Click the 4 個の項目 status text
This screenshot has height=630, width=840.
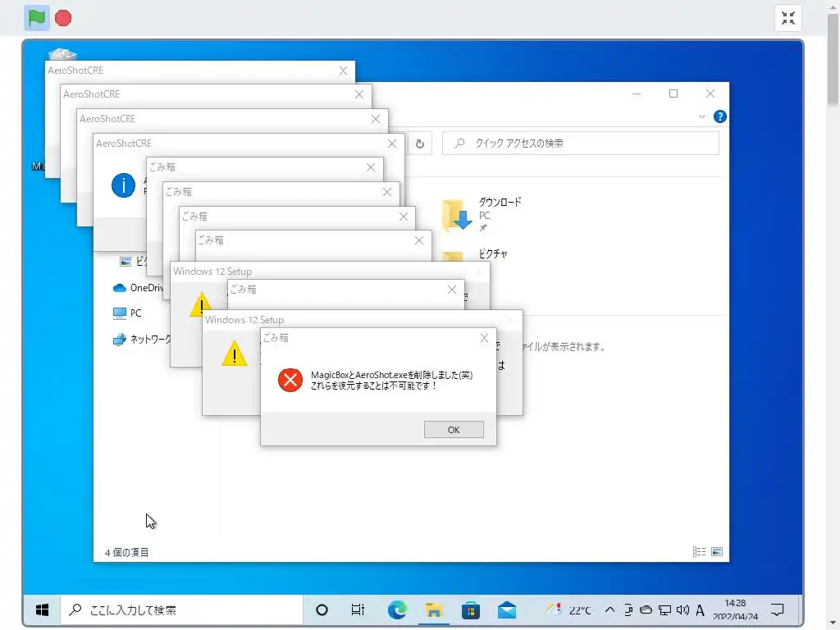[x=126, y=552]
